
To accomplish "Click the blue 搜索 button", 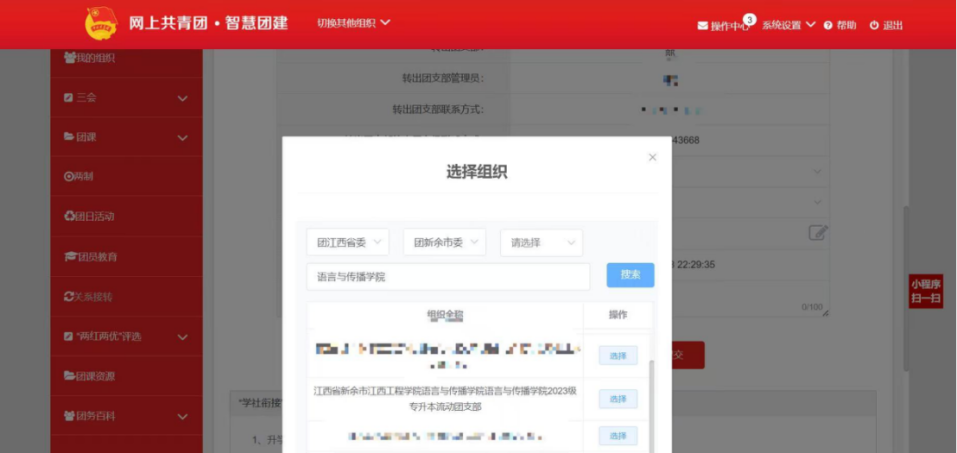I will coord(630,275).
